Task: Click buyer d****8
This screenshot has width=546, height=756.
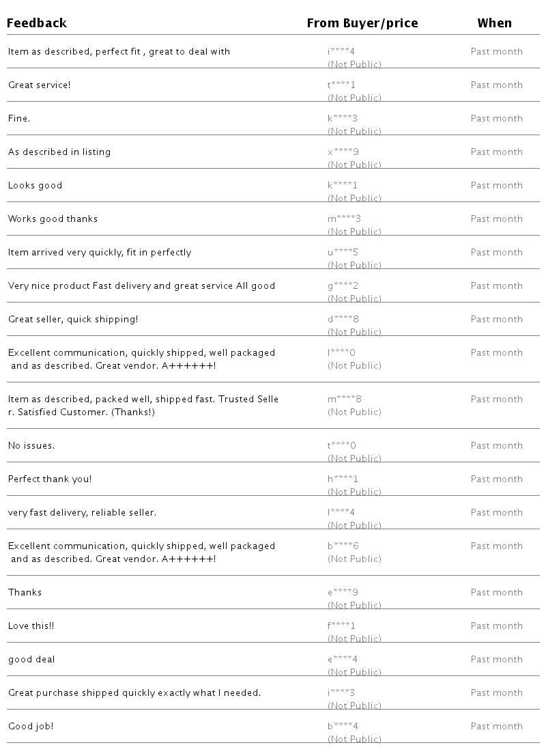Action: coord(343,320)
